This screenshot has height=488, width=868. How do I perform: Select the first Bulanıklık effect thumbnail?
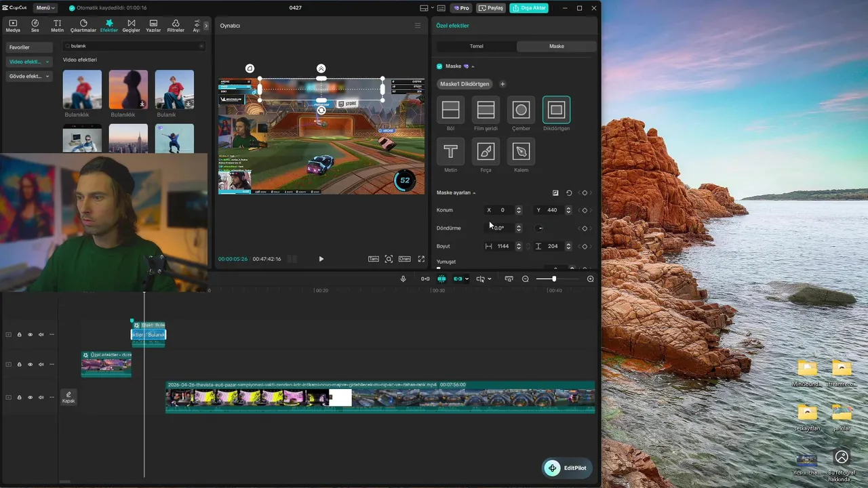(82, 89)
